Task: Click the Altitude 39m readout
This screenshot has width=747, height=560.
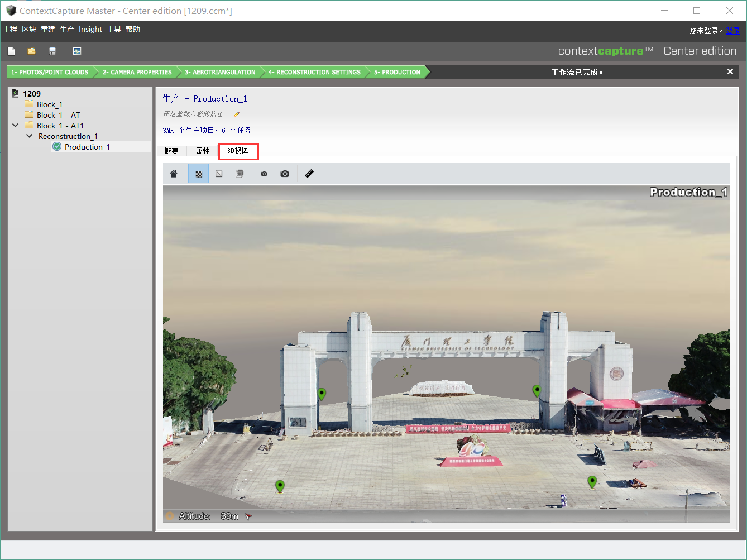Action: pos(208,516)
